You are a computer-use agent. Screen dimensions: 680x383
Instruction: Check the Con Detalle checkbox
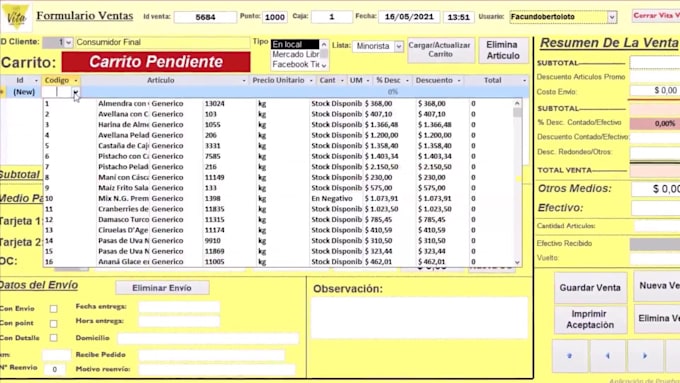click(x=53, y=338)
